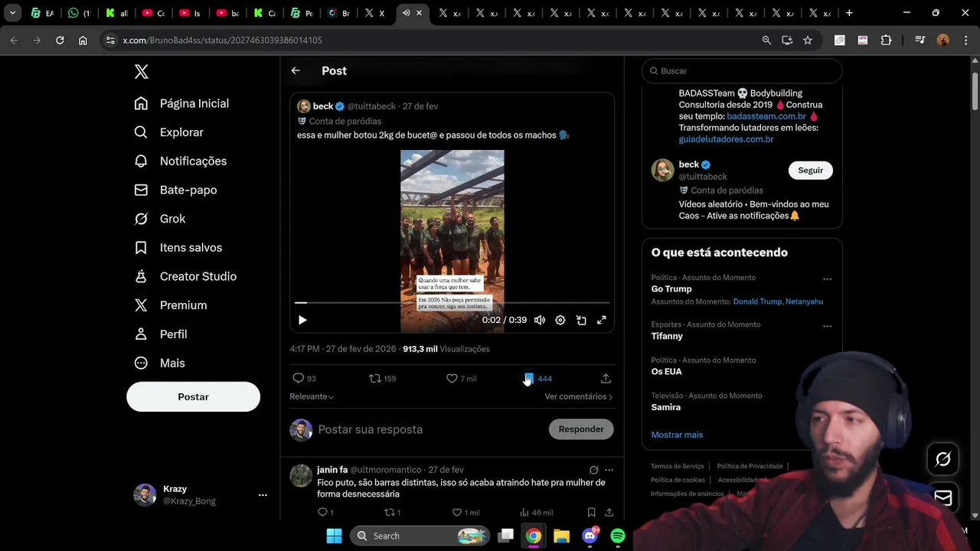Open account menu dots beside Krazy
980x551 pixels.
click(x=263, y=495)
